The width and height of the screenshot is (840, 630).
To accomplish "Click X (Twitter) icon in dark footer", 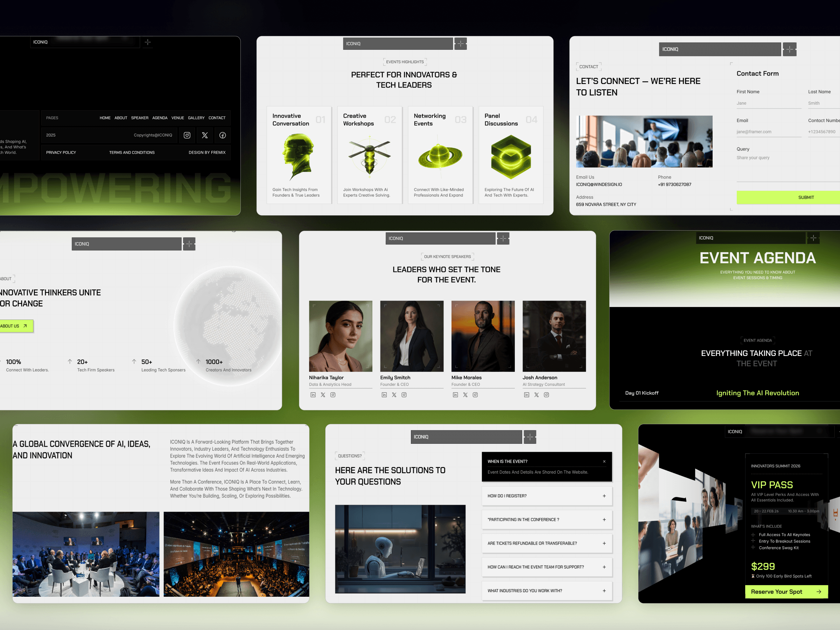I will [x=205, y=135].
